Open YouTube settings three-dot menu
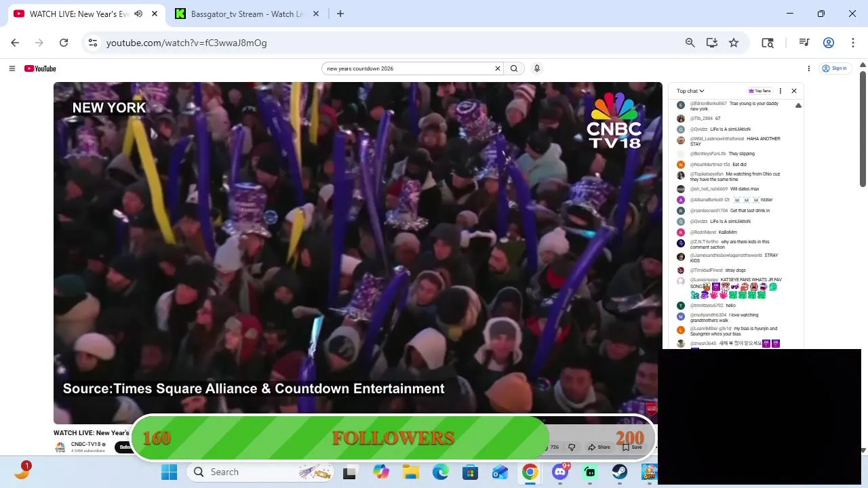 tap(809, 68)
